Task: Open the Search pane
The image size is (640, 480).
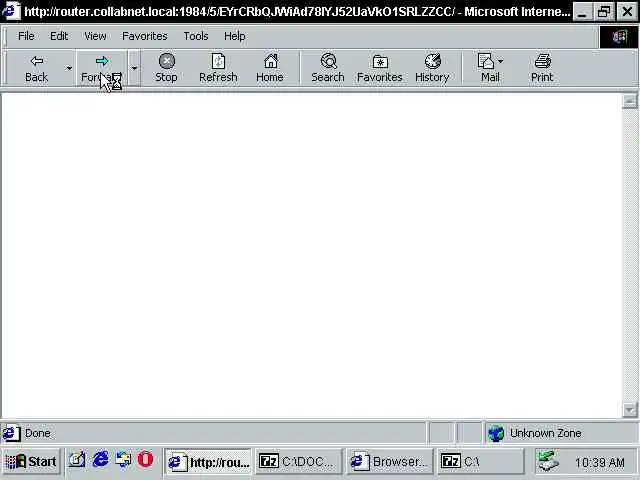Action: pos(328,68)
